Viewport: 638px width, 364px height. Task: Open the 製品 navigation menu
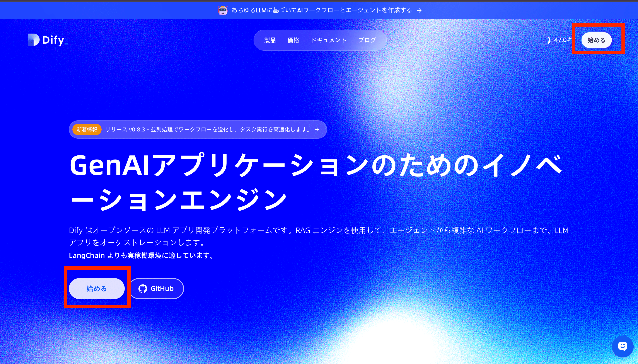pos(270,40)
